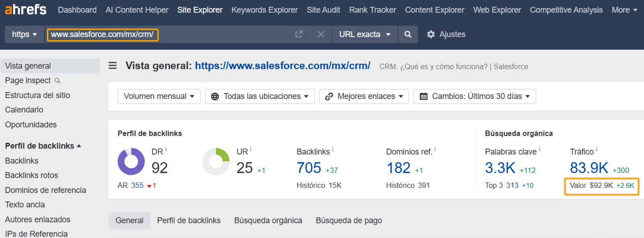Open the salesforce.com/mx/crm/ page title link
The width and height of the screenshot is (644, 238).
pos(283,66)
